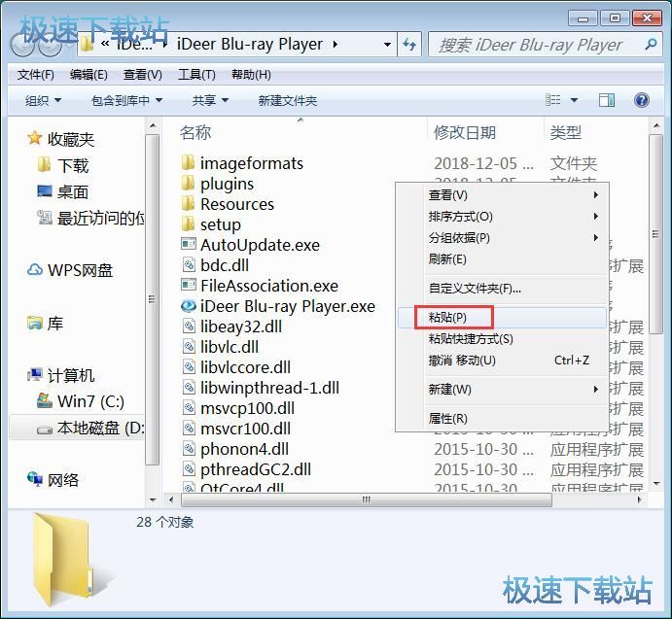Click the search magnifier icon

pyautogui.click(x=651, y=44)
